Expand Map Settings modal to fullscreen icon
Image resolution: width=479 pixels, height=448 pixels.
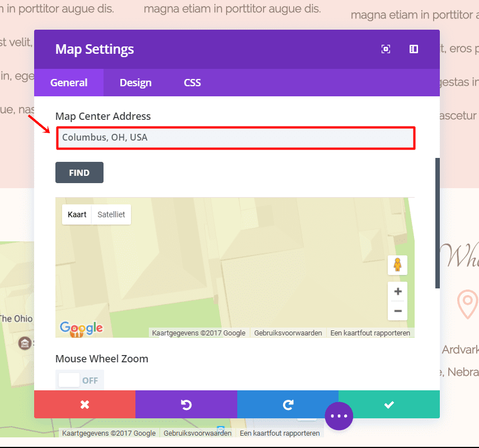(x=386, y=49)
